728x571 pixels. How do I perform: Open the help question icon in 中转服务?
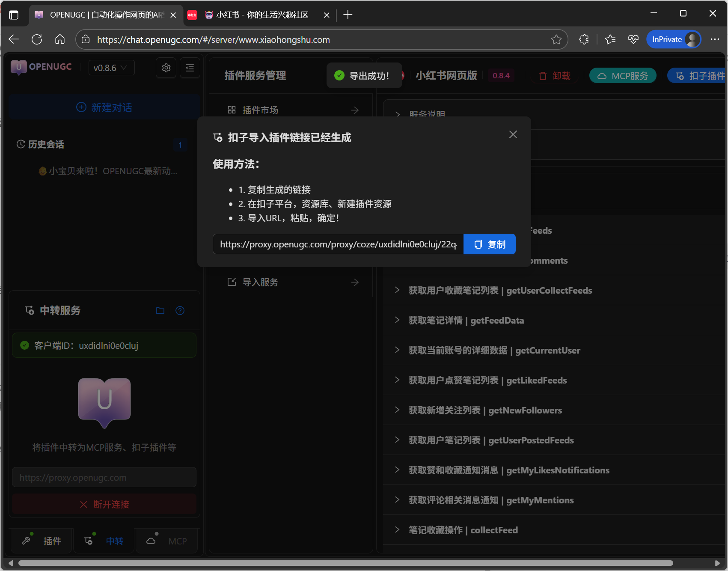coord(180,311)
